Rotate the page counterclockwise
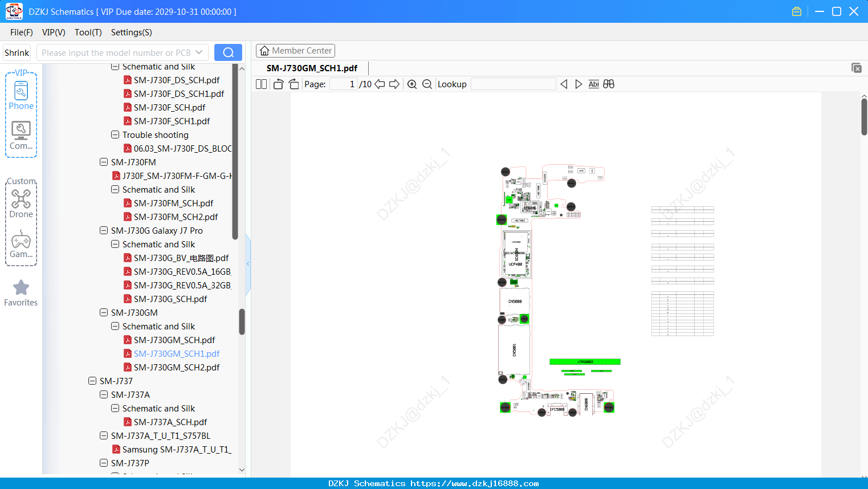The width and height of the screenshot is (868, 489). click(x=278, y=84)
